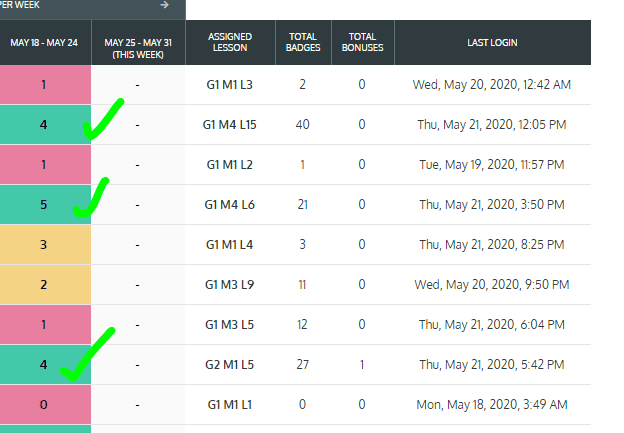Select login Wed, May 20, 2020, 9:50 PM
Screen dimensions: 624x433
point(492,285)
